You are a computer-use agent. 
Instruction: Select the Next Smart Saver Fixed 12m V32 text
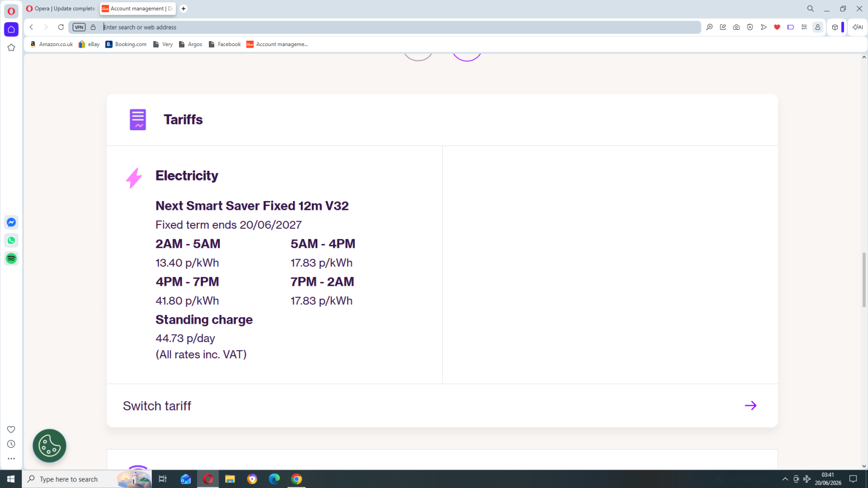point(252,206)
